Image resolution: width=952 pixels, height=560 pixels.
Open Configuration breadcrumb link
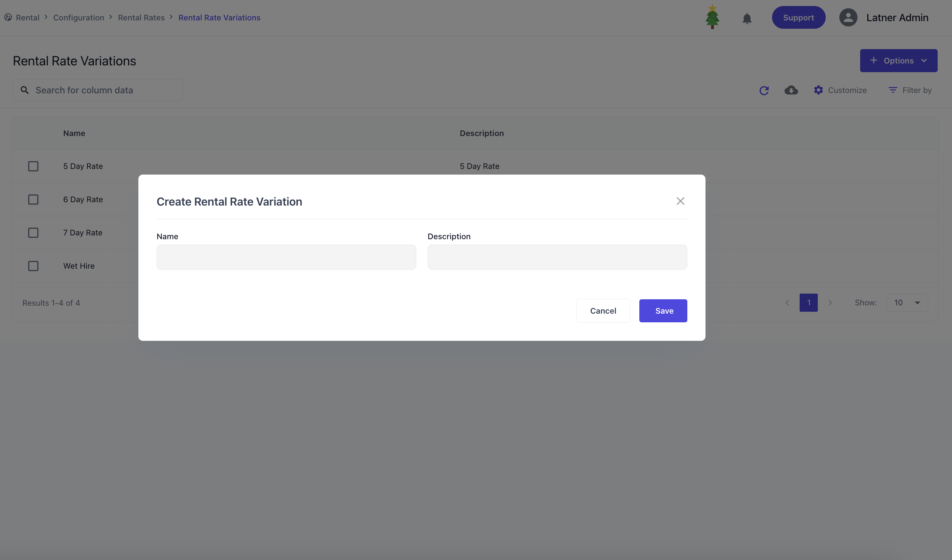coord(78,18)
